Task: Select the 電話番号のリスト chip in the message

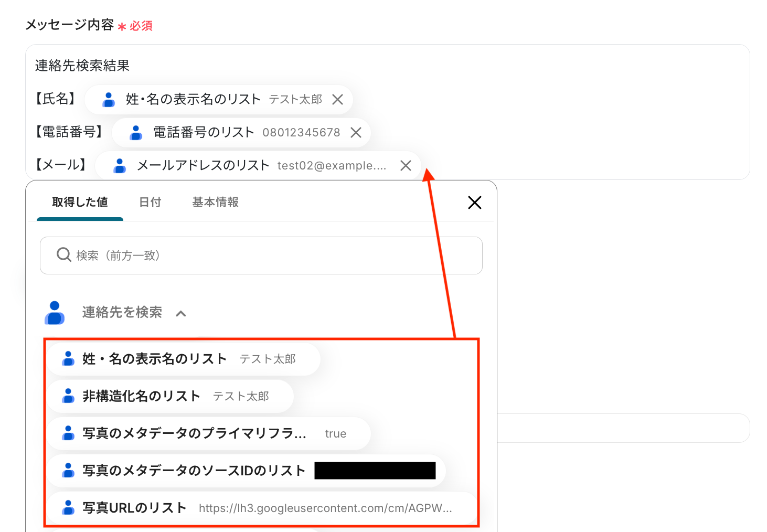Action: pos(241,133)
